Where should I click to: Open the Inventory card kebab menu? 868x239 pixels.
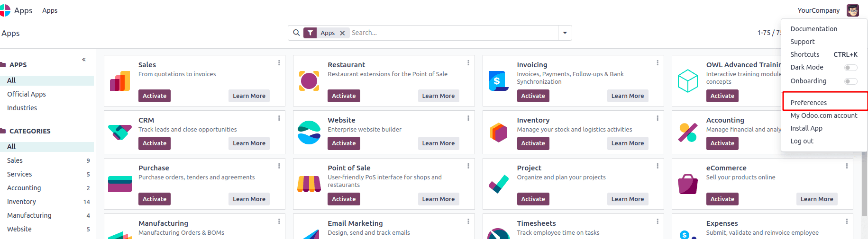click(658, 118)
